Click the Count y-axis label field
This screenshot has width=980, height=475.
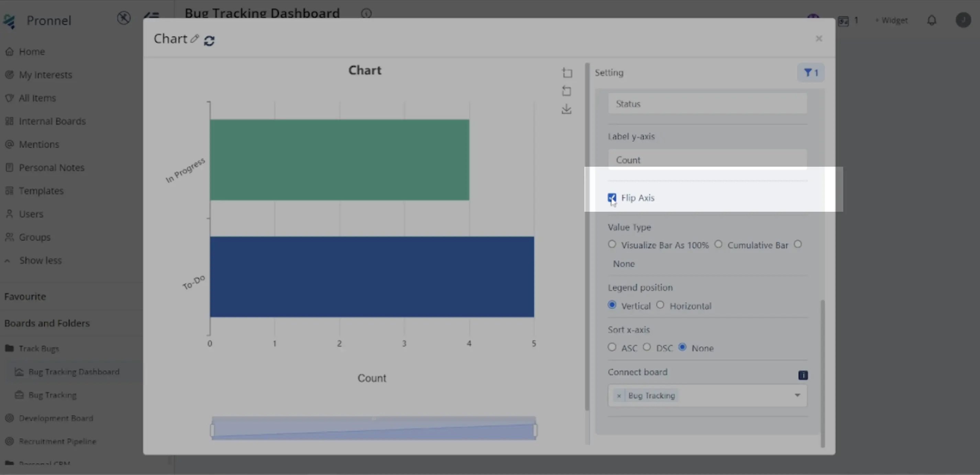(707, 160)
